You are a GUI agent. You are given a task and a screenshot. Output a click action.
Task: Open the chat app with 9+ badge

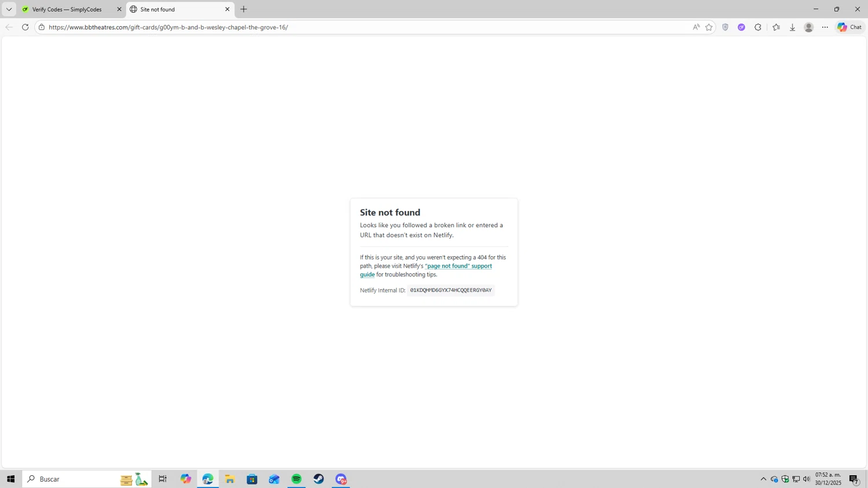pyautogui.click(x=341, y=479)
